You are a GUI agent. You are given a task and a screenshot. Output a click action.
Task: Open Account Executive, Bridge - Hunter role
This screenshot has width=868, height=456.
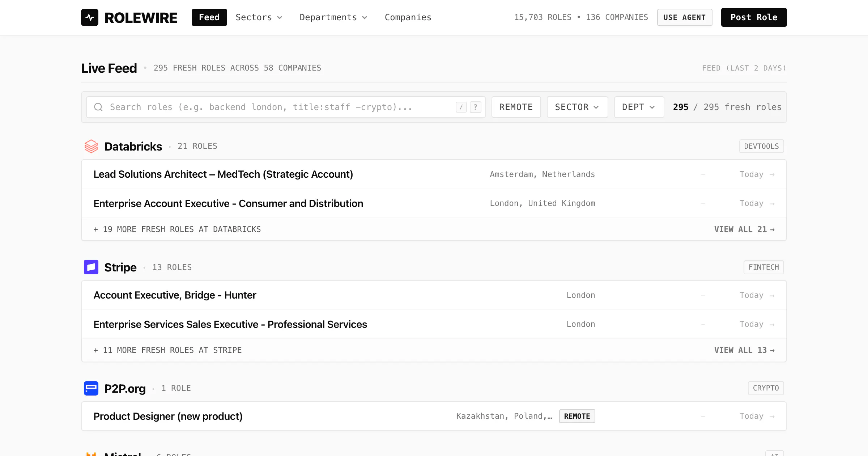click(x=434, y=295)
